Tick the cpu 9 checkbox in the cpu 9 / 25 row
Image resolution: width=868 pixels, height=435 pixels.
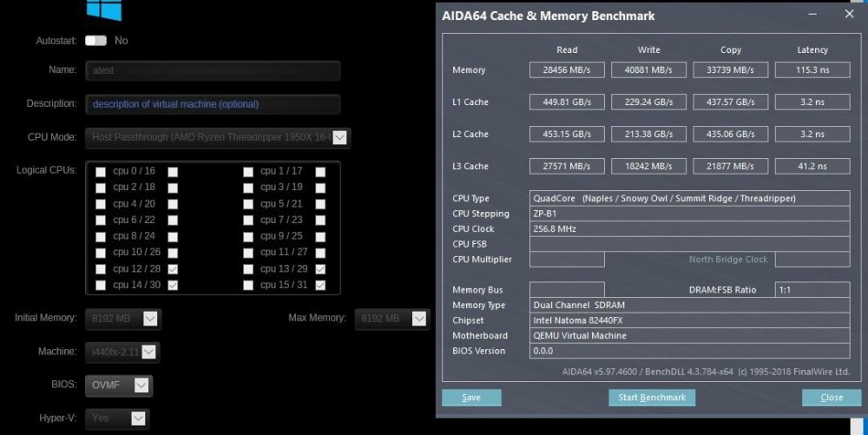pyautogui.click(x=248, y=237)
